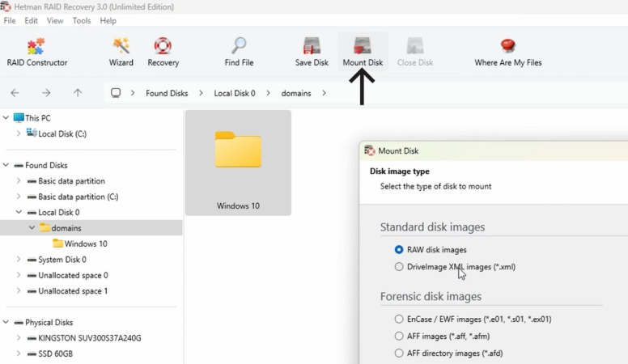Viewport: 628px width, 364px height.
Task: Open dropdown arrow after domains breadcrumb
Action: pos(324,93)
